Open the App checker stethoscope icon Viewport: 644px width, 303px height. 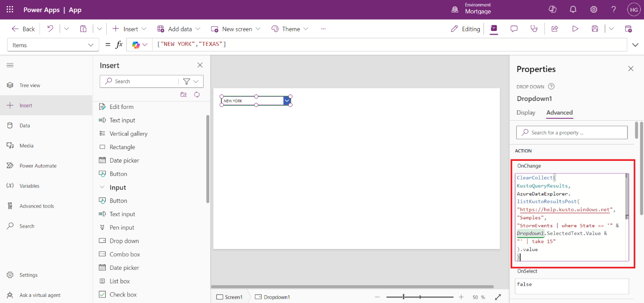(534, 29)
